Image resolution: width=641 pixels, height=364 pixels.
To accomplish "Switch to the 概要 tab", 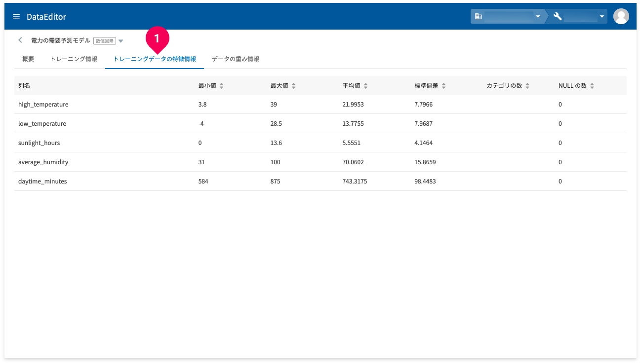I will [x=28, y=59].
